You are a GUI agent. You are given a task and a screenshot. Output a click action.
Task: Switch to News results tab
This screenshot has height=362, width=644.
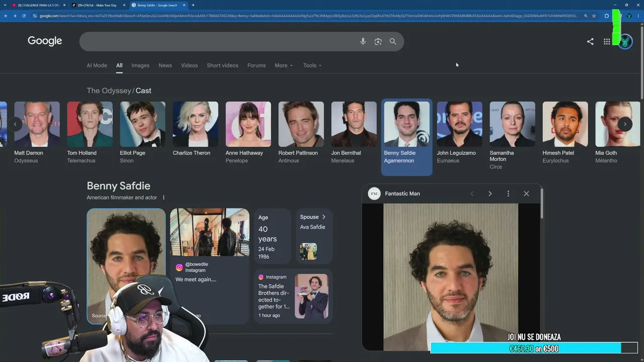point(165,65)
